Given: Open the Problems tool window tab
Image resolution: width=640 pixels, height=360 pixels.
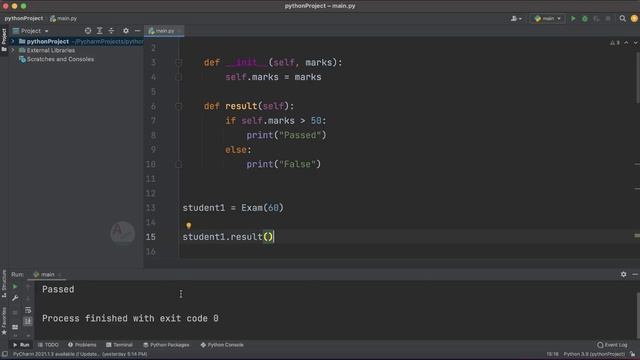Looking at the screenshot, I should 82,345.
